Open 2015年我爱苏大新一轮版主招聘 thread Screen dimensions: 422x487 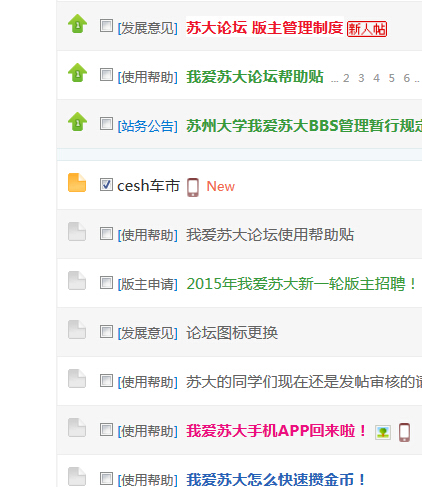[x=301, y=284]
